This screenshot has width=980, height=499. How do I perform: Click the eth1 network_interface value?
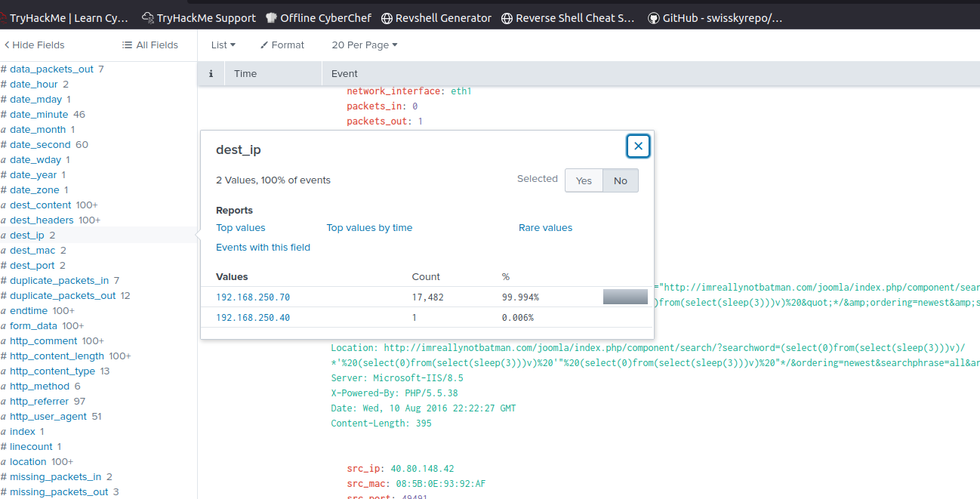tap(461, 91)
